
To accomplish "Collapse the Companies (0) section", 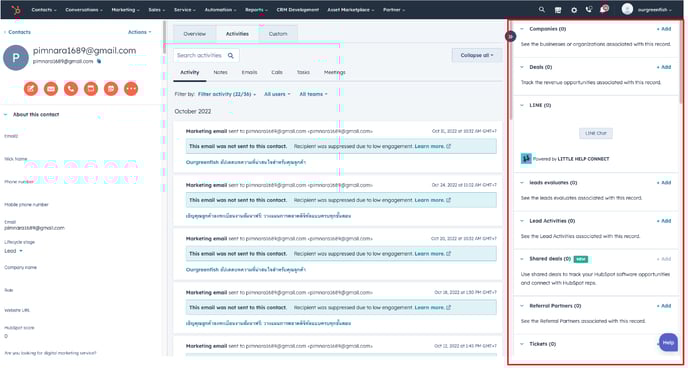I will tap(522, 29).
